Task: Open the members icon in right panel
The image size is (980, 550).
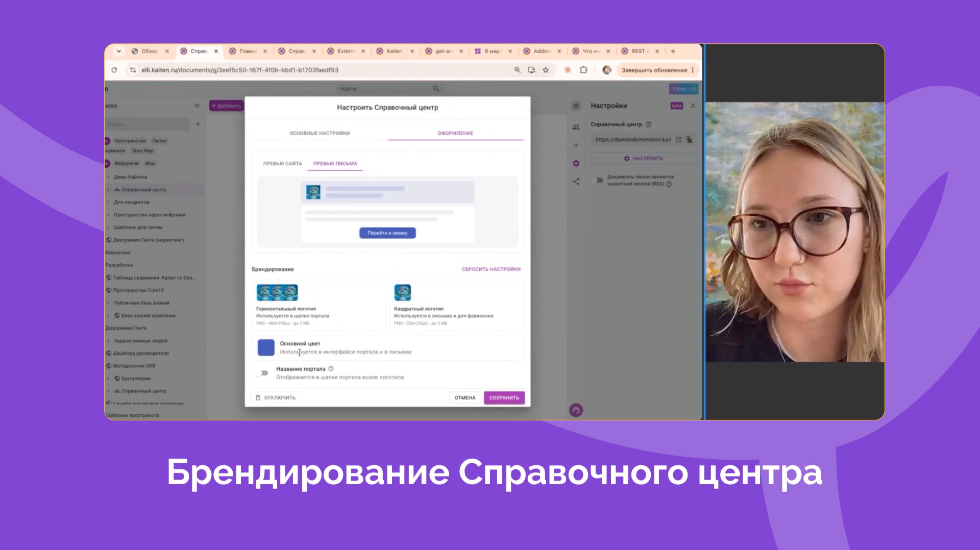Action: tap(576, 127)
